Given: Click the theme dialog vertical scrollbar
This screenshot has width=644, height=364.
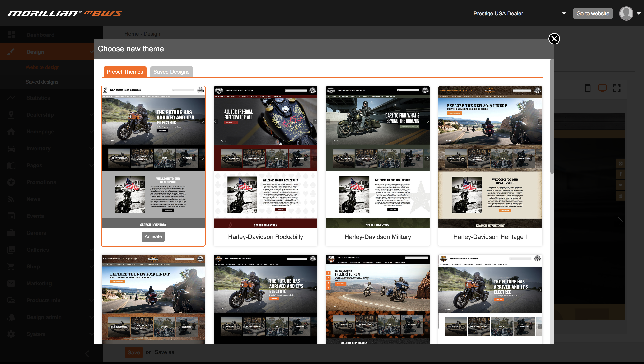Looking at the screenshot, I should (x=552, y=116).
